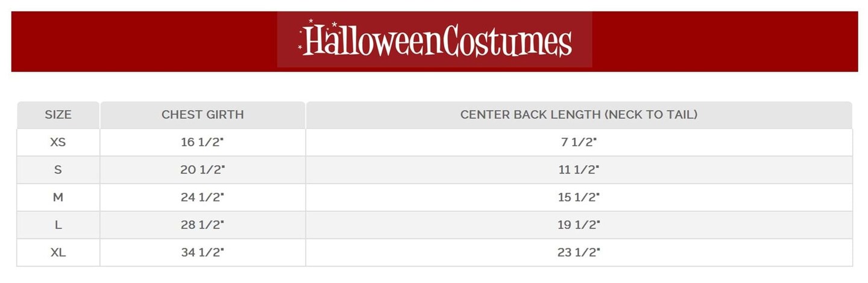Click the 16 1/2" chest girth value
The image size is (868, 283).
point(203,142)
